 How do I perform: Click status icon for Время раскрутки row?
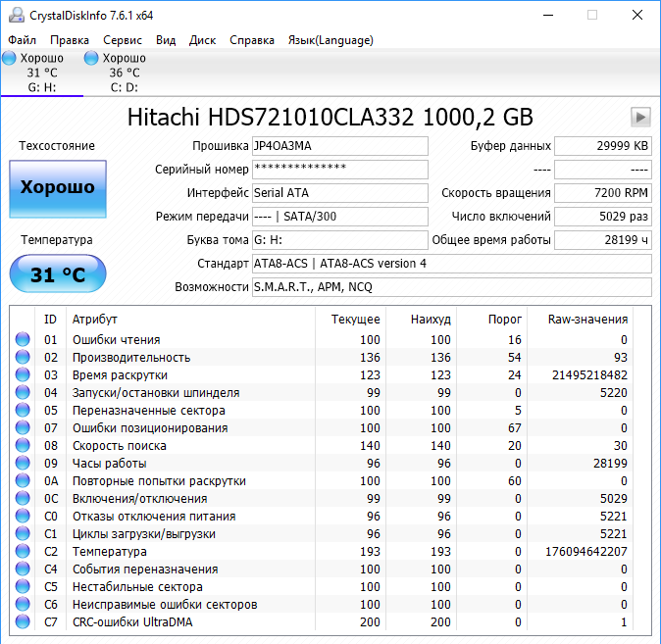point(23,374)
